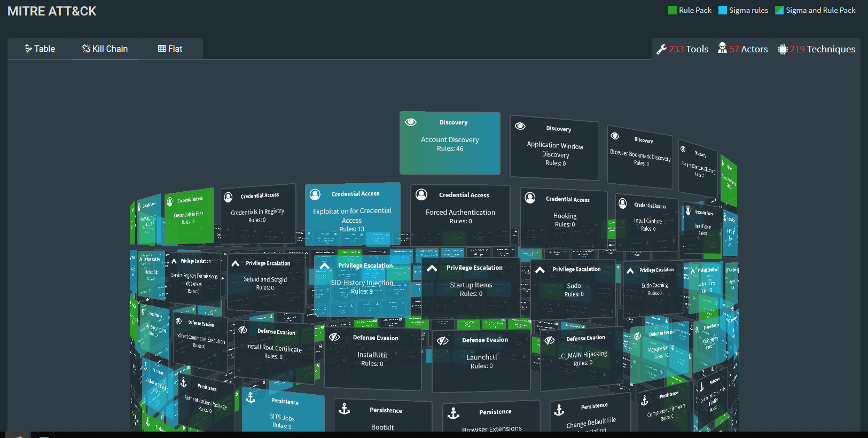Open the 57 Actors list
The height and width of the screenshot is (438, 868).
748,49
